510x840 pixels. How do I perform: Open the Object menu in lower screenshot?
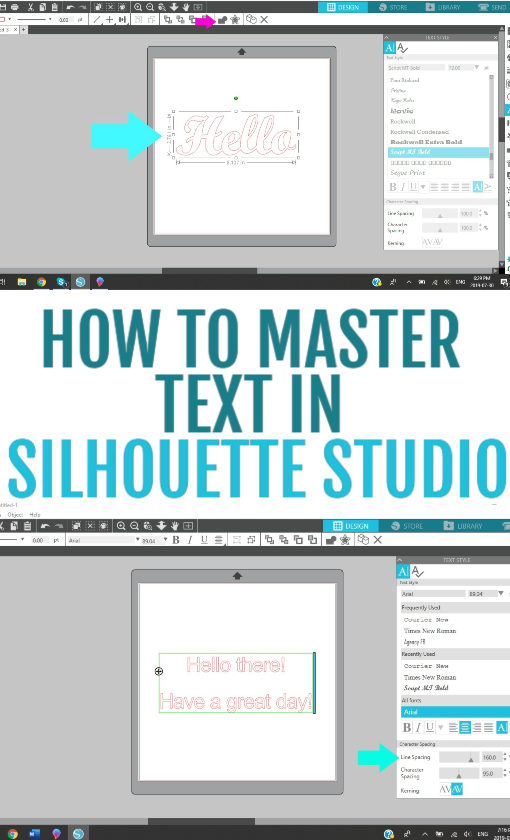coord(15,514)
